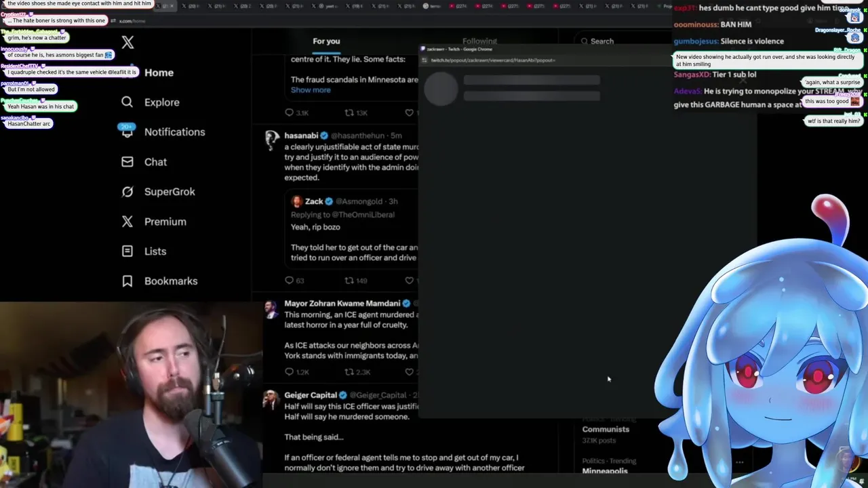Open the Lists icon in the sidebar
868x488 pixels.
(x=127, y=251)
